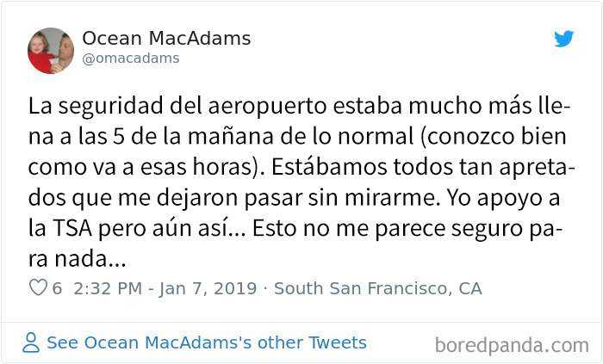Click the person icon beside other Tweets link

[31, 342]
